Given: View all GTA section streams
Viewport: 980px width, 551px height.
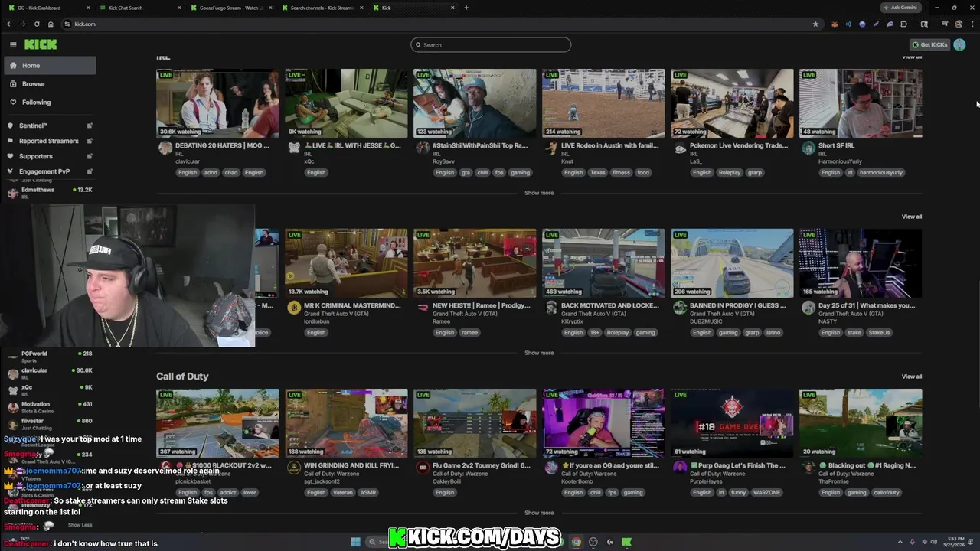Looking at the screenshot, I should (x=912, y=217).
